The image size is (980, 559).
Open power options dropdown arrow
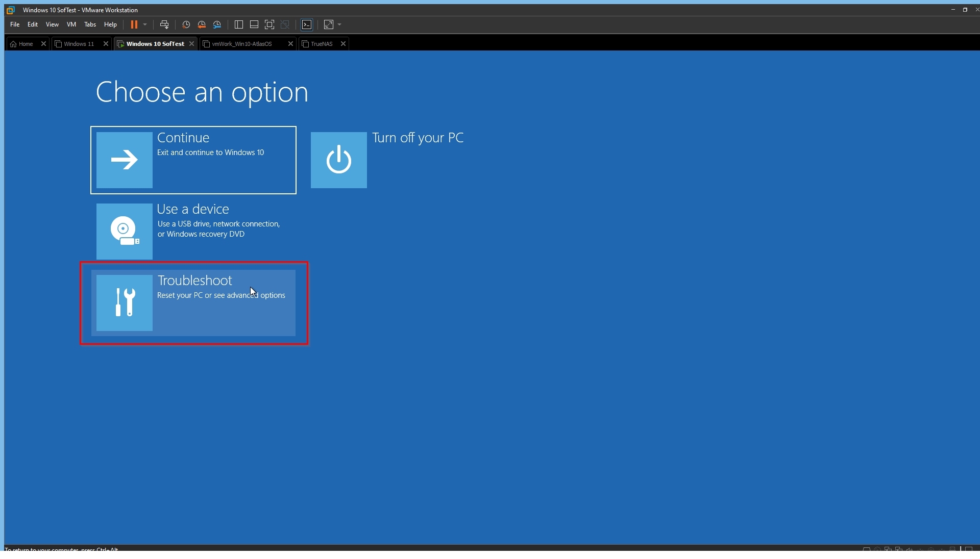click(145, 24)
